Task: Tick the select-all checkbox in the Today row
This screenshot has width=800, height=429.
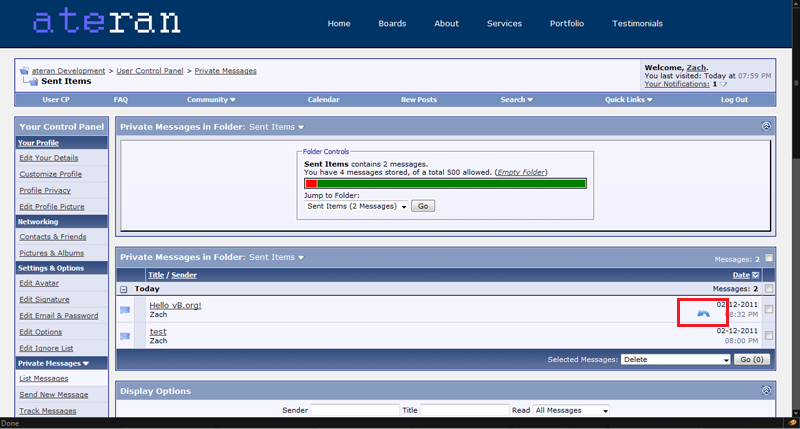Action: coord(768,289)
